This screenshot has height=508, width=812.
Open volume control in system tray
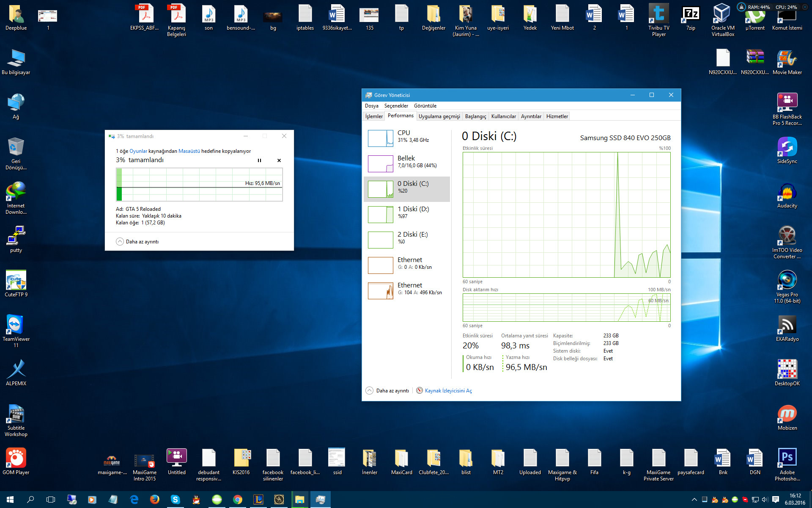765,500
